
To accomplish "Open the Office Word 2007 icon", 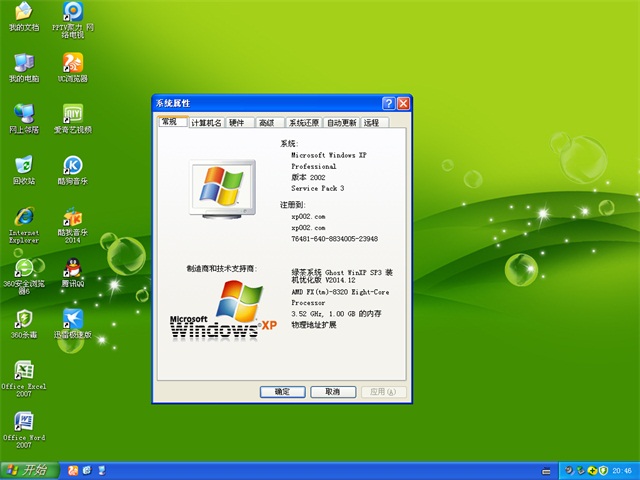I will coord(23,422).
